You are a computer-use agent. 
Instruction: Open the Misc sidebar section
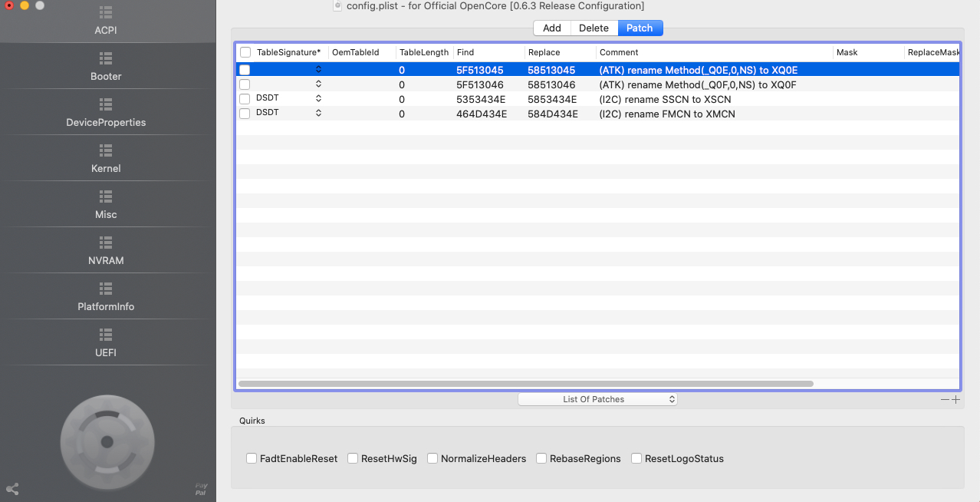coord(106,197)
